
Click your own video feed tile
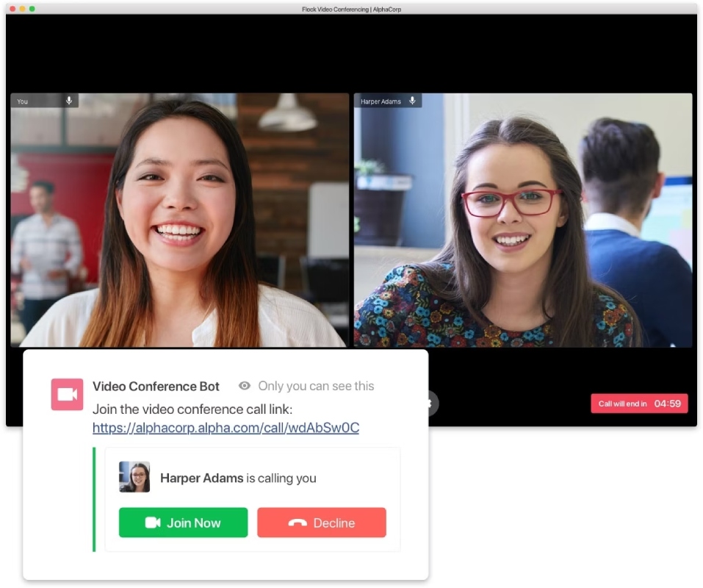pyautogui.click(x=180, y=220)
